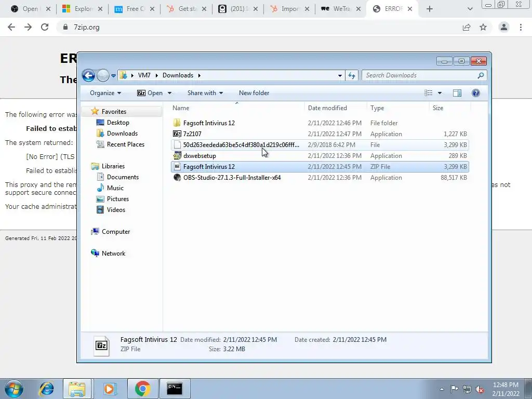The image size is (532, 399).
Task: Open the Videos library
Action: click(116, 210)
